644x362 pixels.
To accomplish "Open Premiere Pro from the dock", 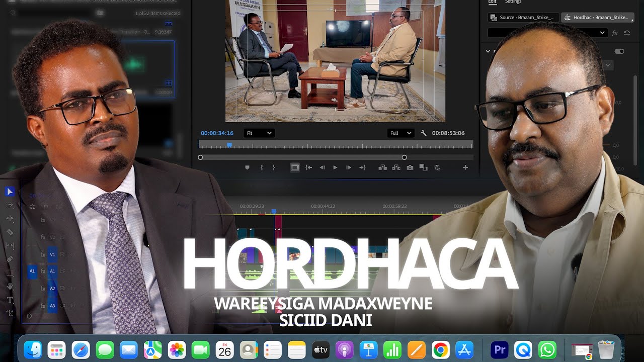I will [x=500, y=349].
